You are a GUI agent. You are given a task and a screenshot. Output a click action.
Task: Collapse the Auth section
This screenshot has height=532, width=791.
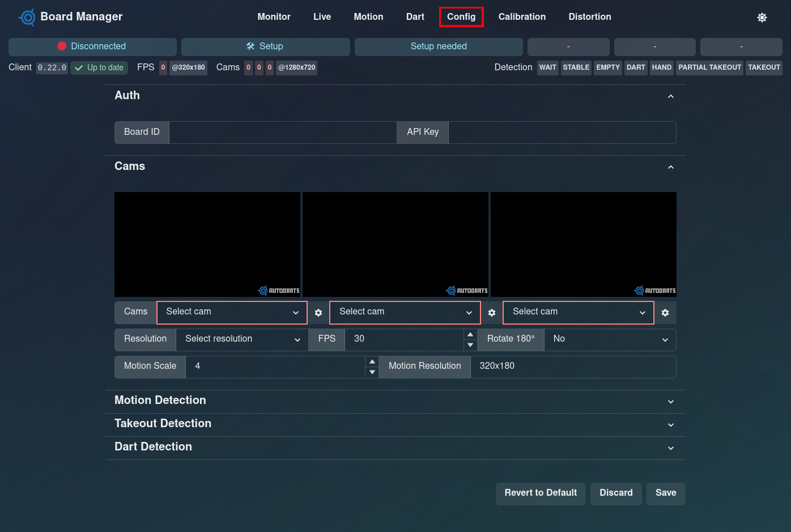pos(671,96)
